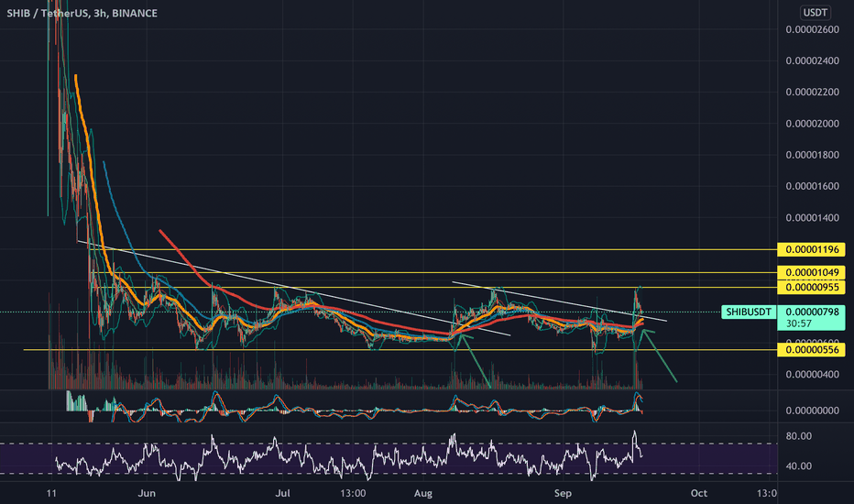
Task: Open the USDT currency selector
Action: point(815,12)
